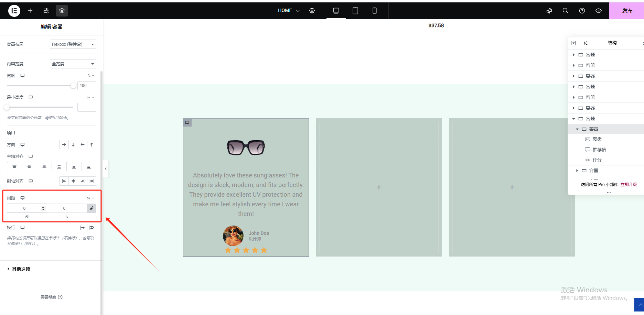644x315 pixels.
Task: Preview changes with the eye icon
Action: pos(599,11)
